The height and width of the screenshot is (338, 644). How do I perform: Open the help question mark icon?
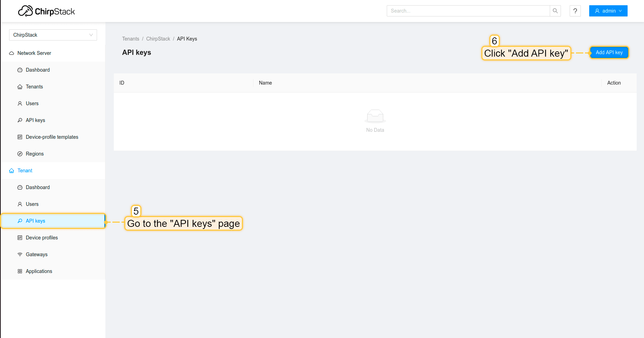(x=575, y=11)
